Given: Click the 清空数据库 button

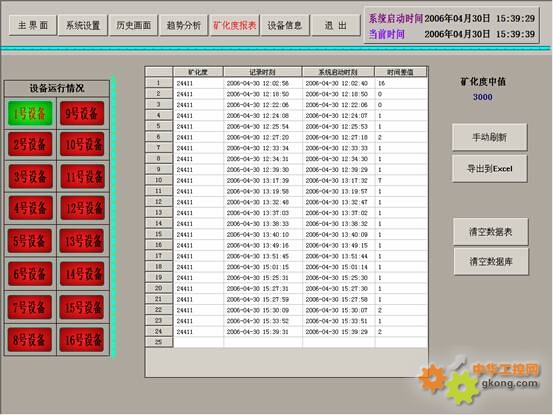Looking at the screenshot, I should click(x=491, y=261).
